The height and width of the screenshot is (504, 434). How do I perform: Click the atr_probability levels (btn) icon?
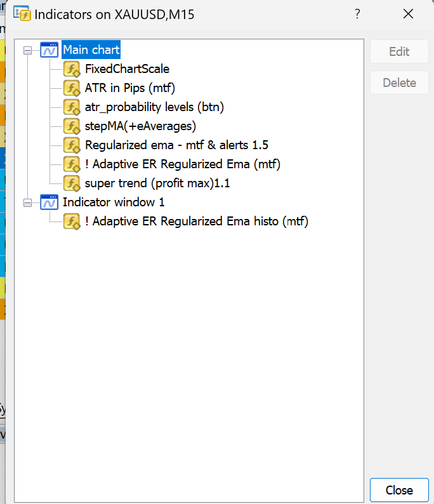(x=72, y=107)
